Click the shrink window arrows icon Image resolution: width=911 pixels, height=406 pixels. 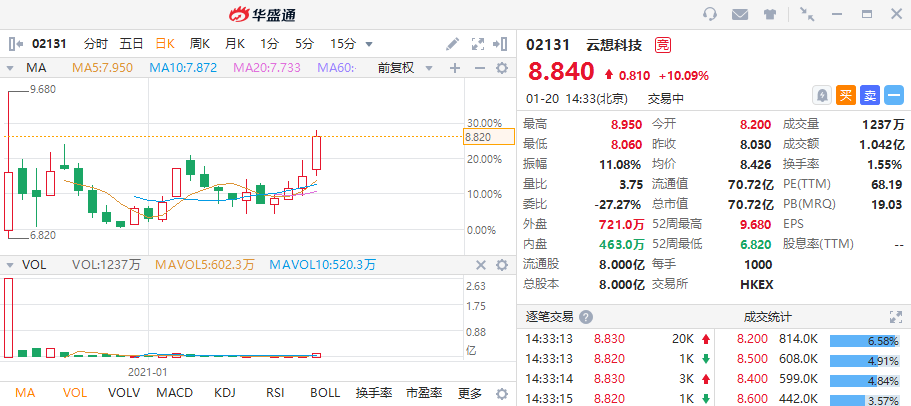tap(806, 14)
